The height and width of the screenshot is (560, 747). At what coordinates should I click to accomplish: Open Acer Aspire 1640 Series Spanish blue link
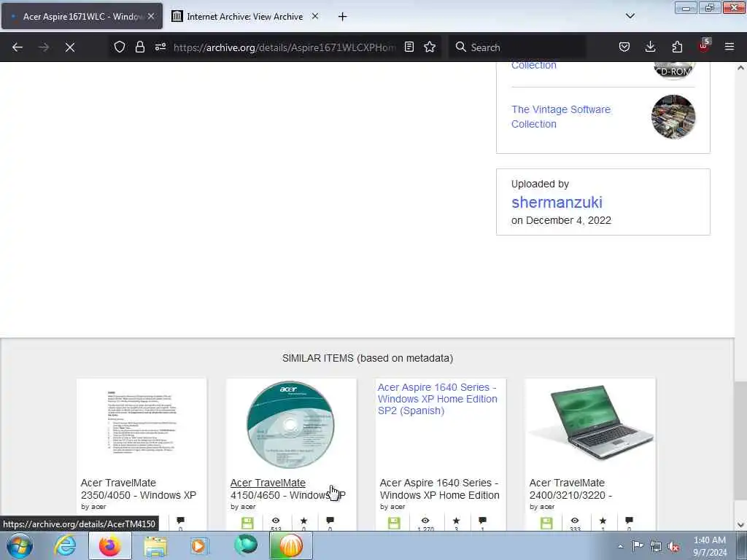[438, 399]
